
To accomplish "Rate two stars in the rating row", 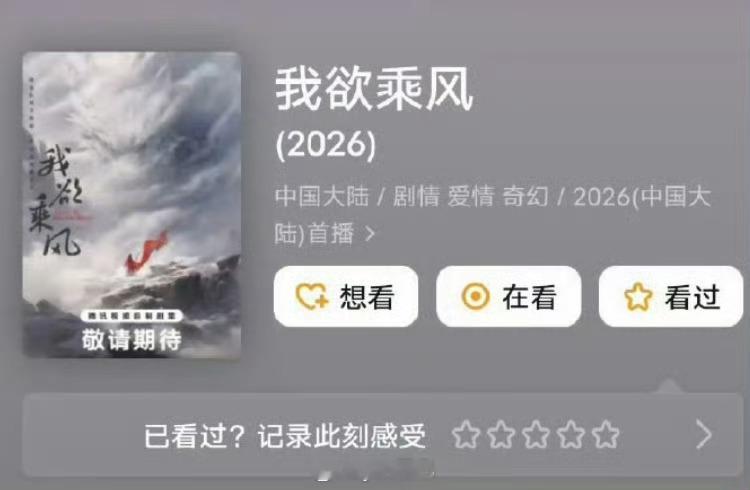I will 501,434.
